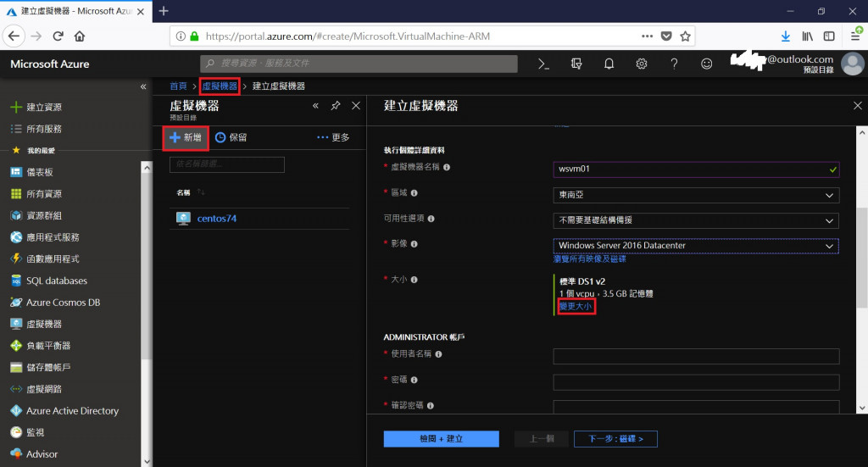Show info for 虛擬機器名稱 field
868x467 pixels.
pos(447,167)
